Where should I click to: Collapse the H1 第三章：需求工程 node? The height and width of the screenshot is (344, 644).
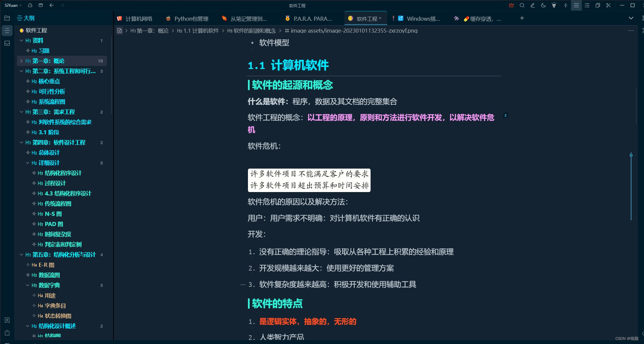[21, 112]
